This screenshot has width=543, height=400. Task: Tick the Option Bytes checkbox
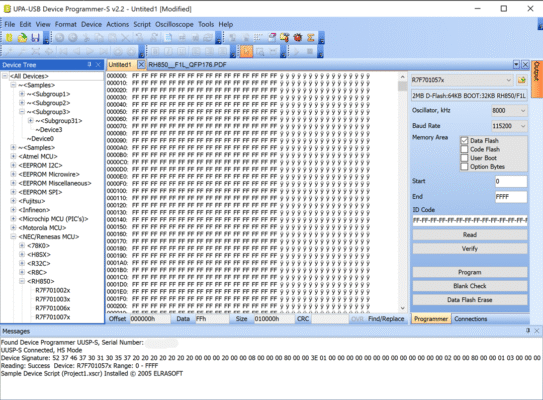464,167
